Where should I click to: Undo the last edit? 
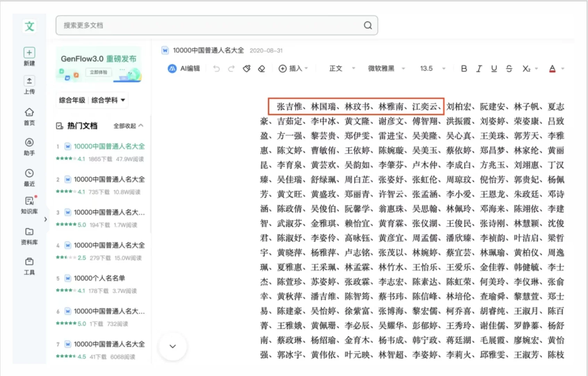click(x=216, y=69)
